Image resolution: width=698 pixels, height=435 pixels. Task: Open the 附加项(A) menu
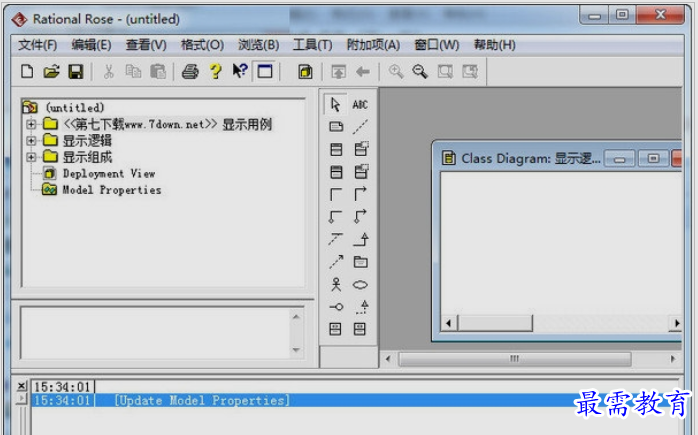click(x=373, y=45)
